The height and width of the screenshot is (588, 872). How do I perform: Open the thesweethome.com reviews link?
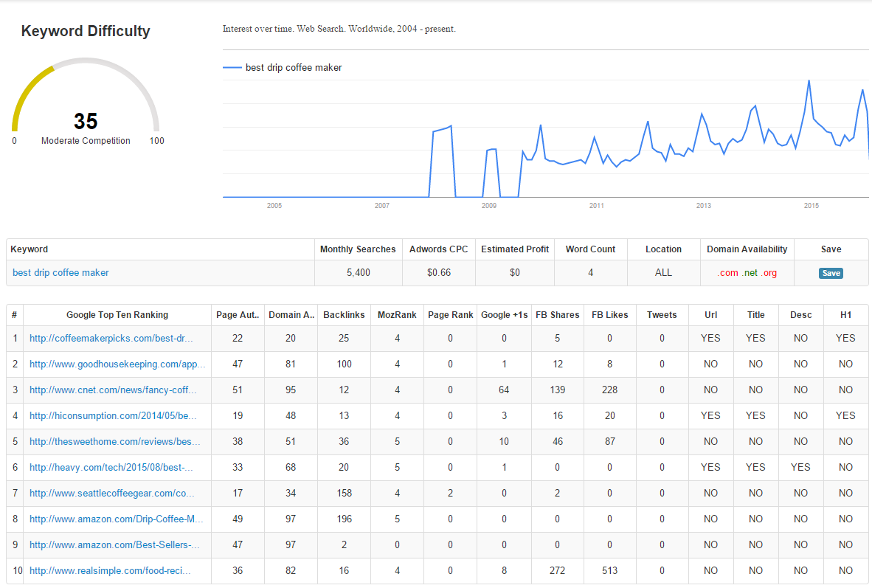click(x=114, y=441)
